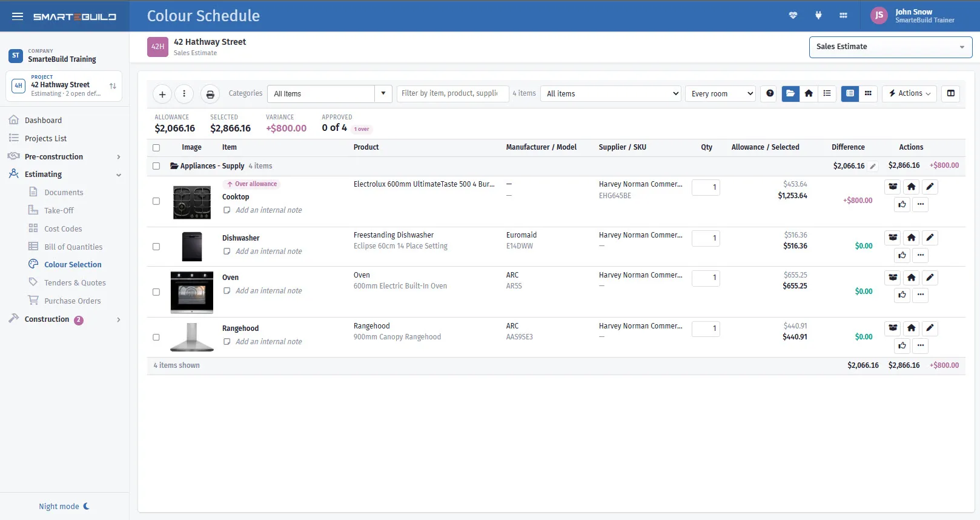Viewport: 980px width, 520px height.
Task: Edit the Appliances - Supply allowance pencil
Action: (873, 166)
